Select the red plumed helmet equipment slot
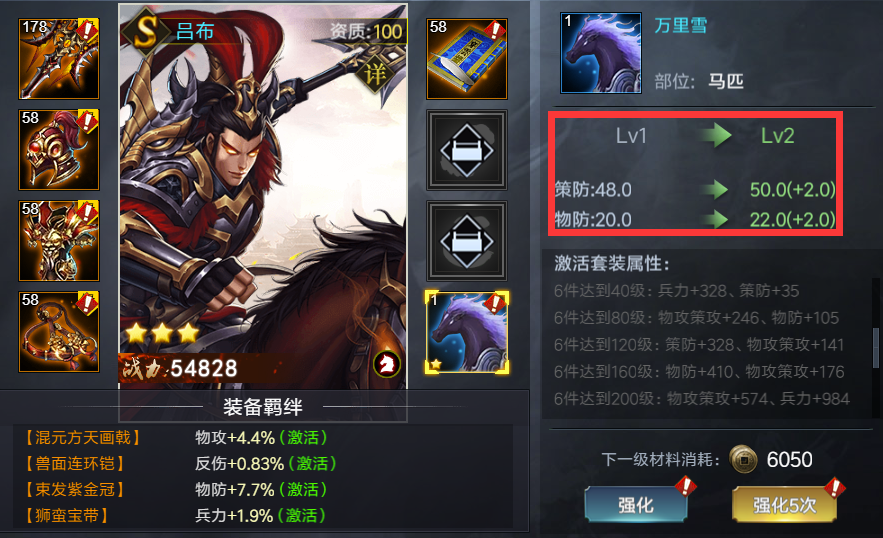883x538 pixels. [59, 149]
